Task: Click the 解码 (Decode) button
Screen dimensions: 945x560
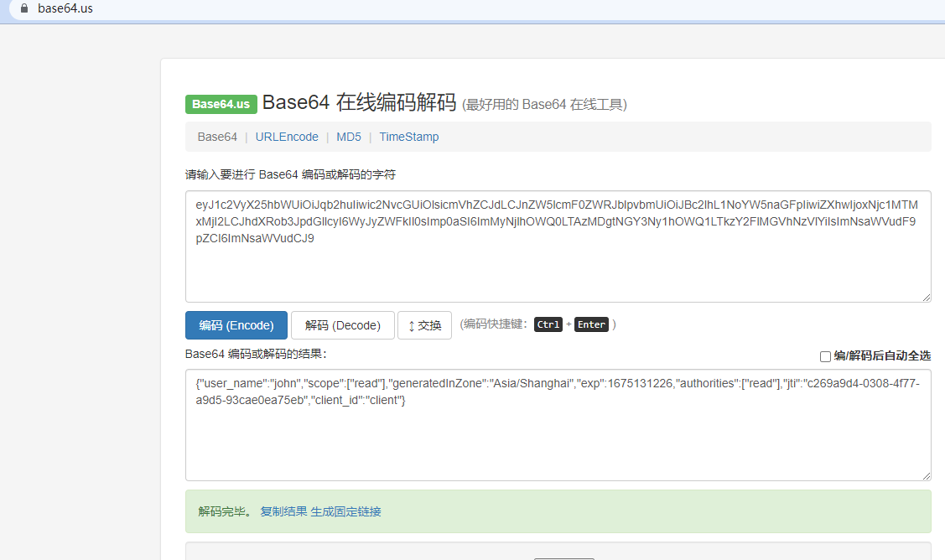Action: coord(343,325)
